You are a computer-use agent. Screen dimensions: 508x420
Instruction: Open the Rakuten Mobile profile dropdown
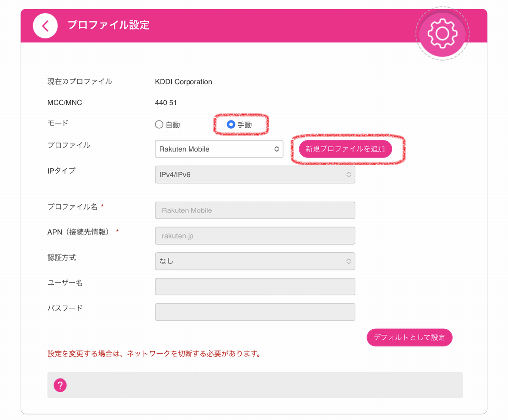pyautogui.click(x=219, y=149)
